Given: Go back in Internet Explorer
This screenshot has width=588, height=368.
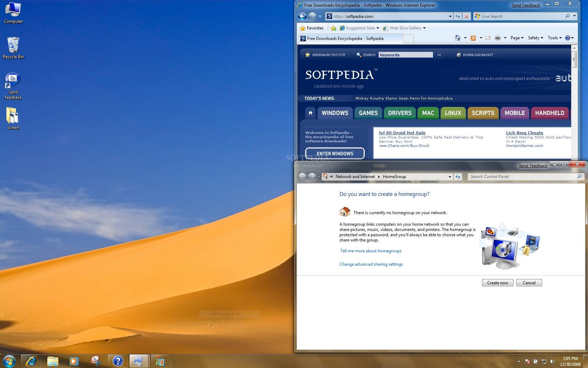Looking at the screenshot, I should tap(302, 16).
